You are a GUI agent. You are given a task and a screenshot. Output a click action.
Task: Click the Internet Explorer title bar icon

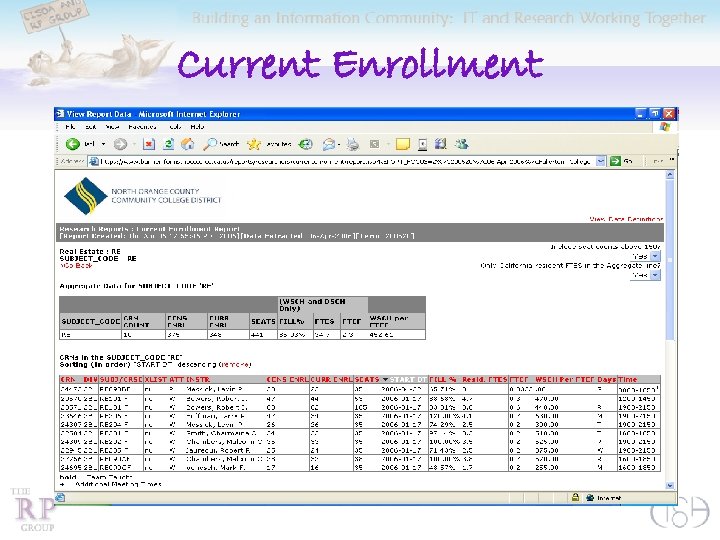[x=60, y=113]
